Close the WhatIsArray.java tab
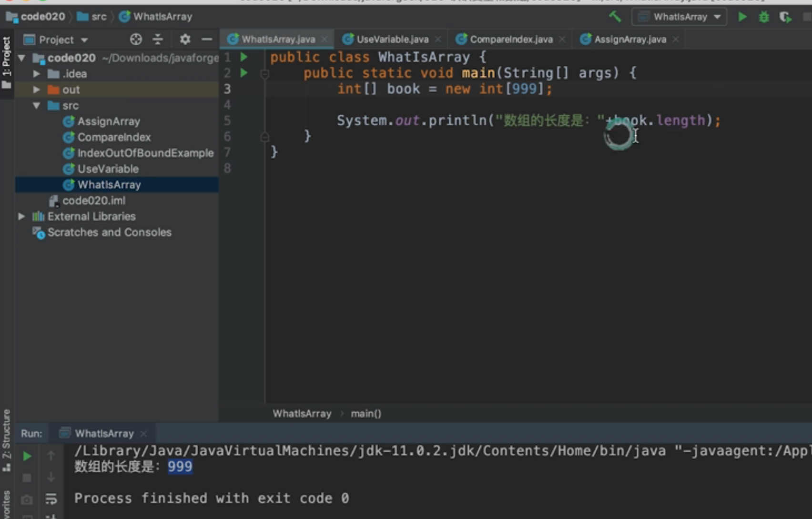812x519 pixels. pyautogui.click(x=325, y=39)
